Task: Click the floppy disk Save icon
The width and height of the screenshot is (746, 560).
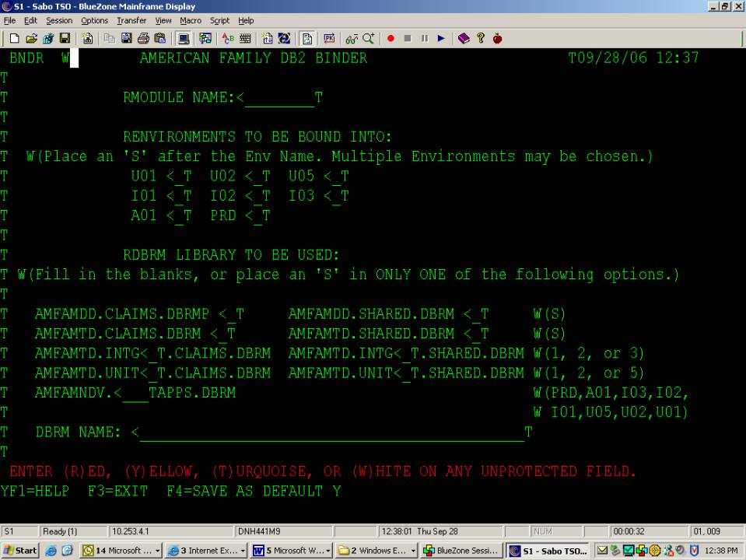Action: pos(65,39)
